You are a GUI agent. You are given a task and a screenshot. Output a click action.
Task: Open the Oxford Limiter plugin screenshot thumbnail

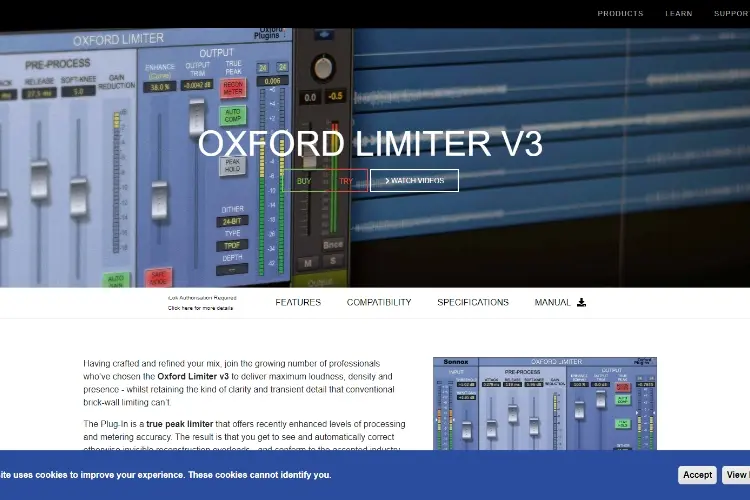pos(545,403)
